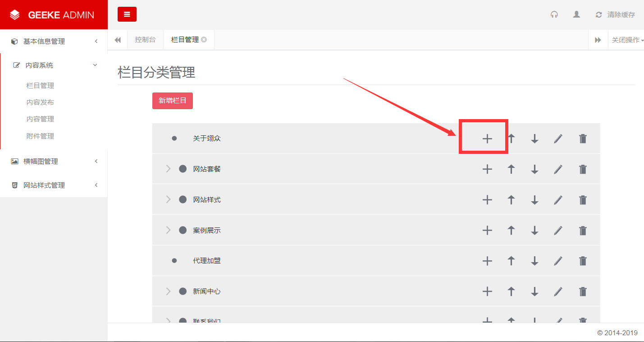Move 案例展示 row down

coord(534,231)
